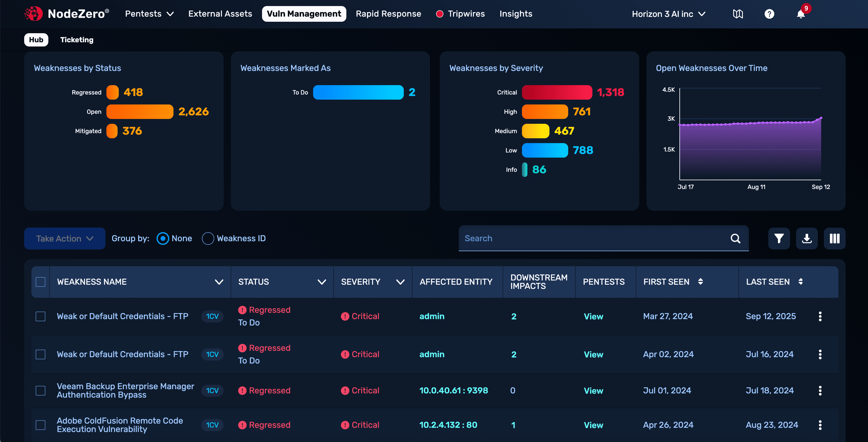Click the High severity orange bar
Image resolution: width=868 pixels, height=442 pixels.
545,112
